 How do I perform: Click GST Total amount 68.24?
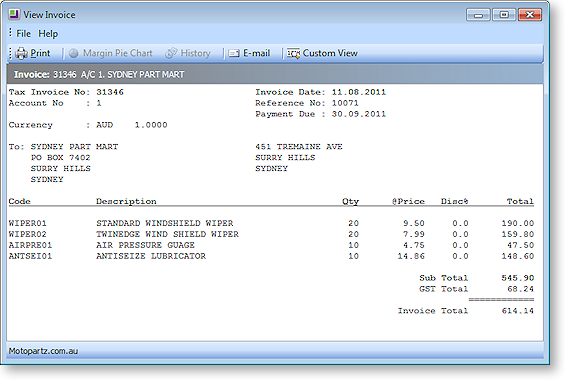click(520, 289)
